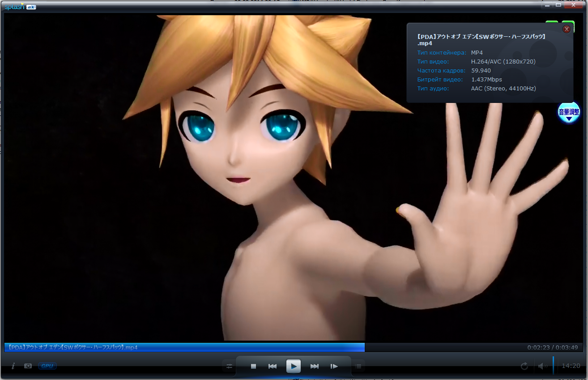588x380 pixels.
Task: Skip to the next track
Action: (x=315, y=366)
